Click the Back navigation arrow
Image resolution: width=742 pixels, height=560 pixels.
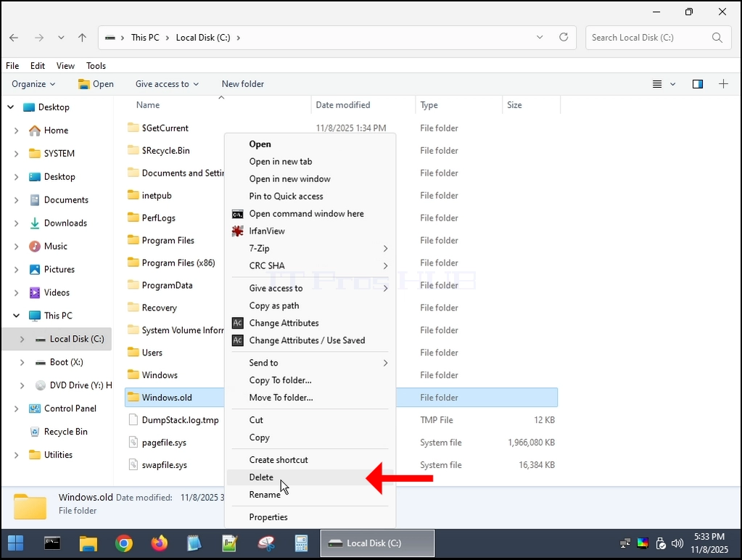(14, 38)
